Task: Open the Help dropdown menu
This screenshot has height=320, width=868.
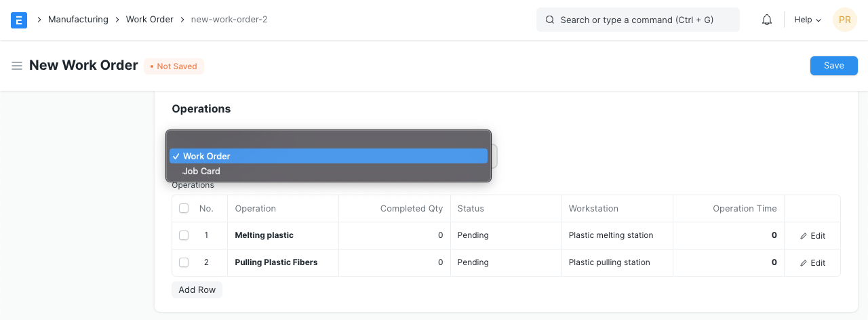Action: click(x=807, y=20)
